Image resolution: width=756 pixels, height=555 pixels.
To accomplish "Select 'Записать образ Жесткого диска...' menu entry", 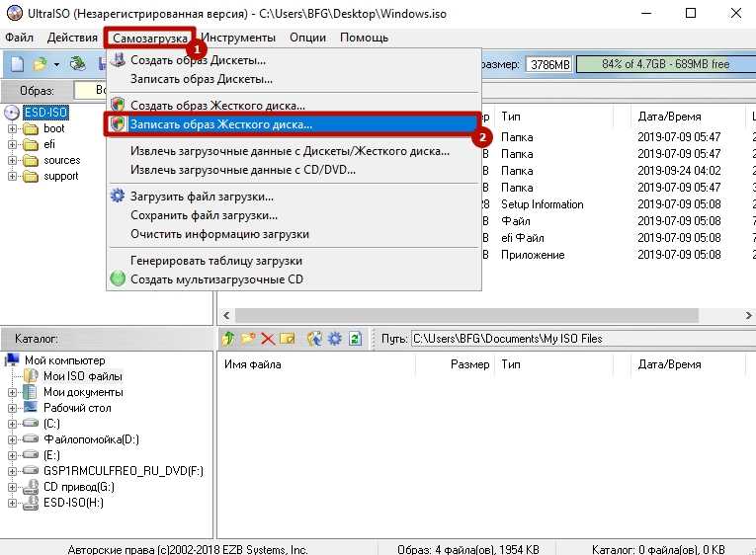I will (x=221, y=124).
